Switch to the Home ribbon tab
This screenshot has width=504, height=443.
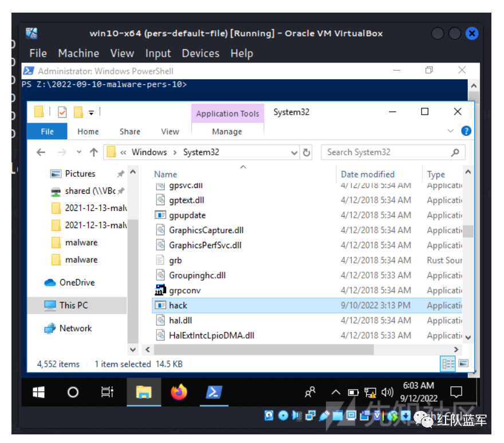88,131
